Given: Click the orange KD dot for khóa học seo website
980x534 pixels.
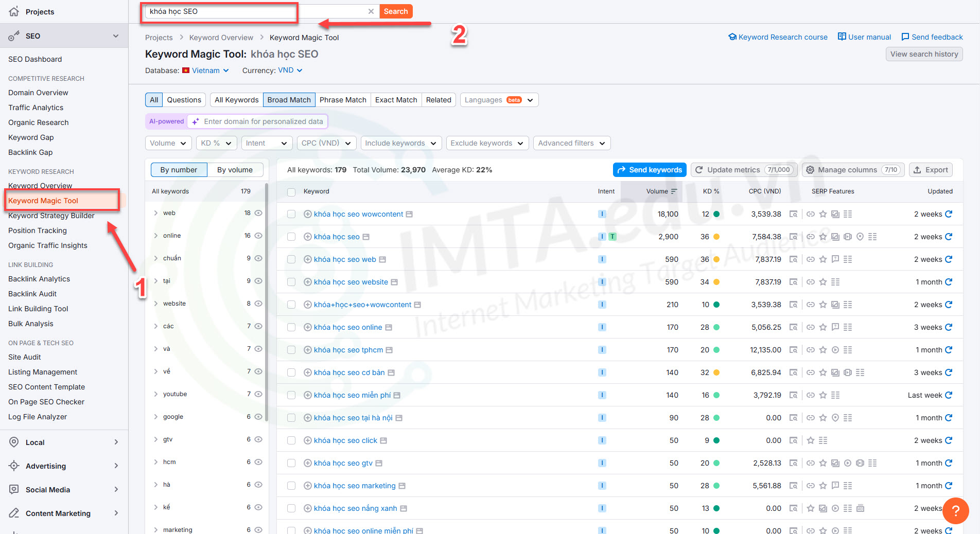Looking at the screenshot, I should pyautogui.click(x=716, y=282).
